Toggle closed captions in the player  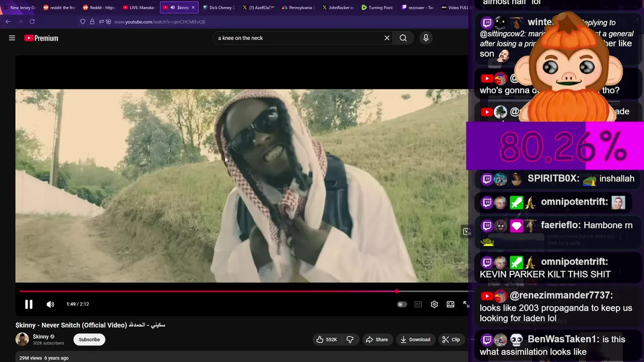(418, 304)
